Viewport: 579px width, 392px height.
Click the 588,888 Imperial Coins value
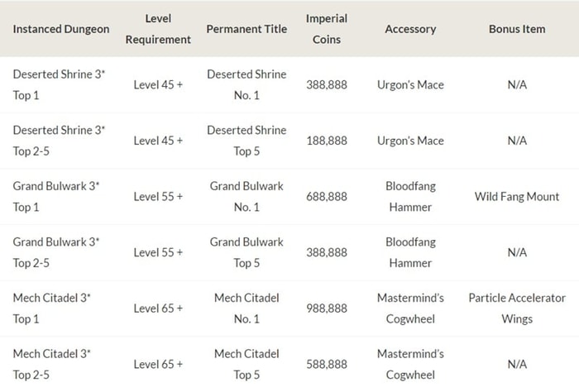tap(327, 365)
